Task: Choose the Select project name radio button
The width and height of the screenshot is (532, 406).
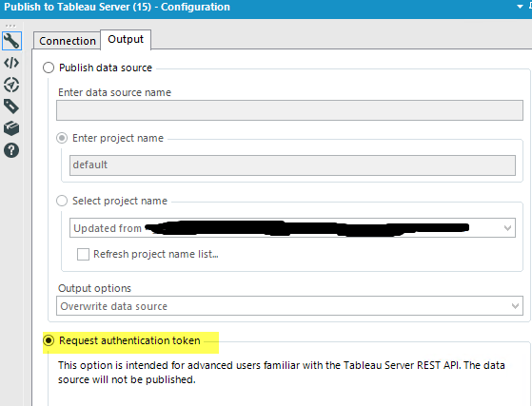Action: (x=62, y=201)
